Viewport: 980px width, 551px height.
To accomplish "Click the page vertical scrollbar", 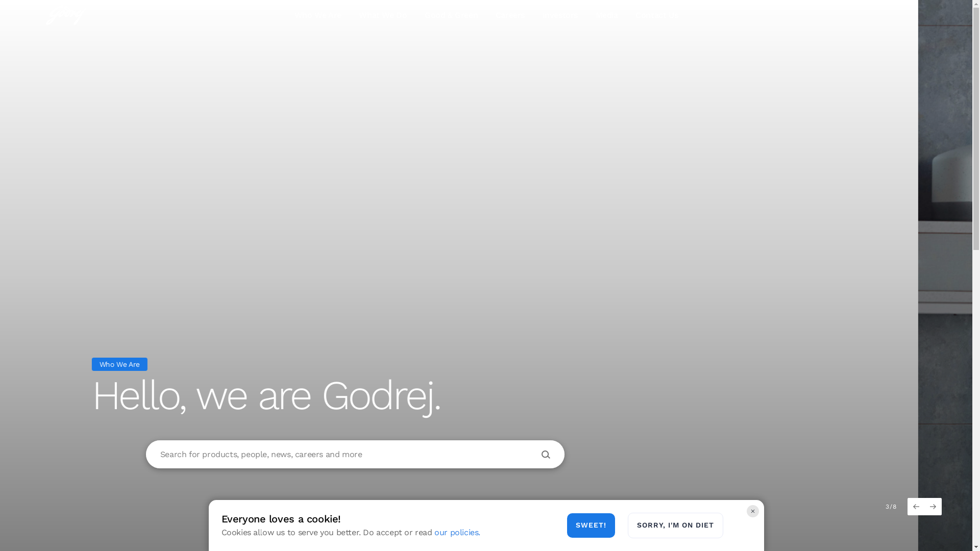I will tap(976, 275).
